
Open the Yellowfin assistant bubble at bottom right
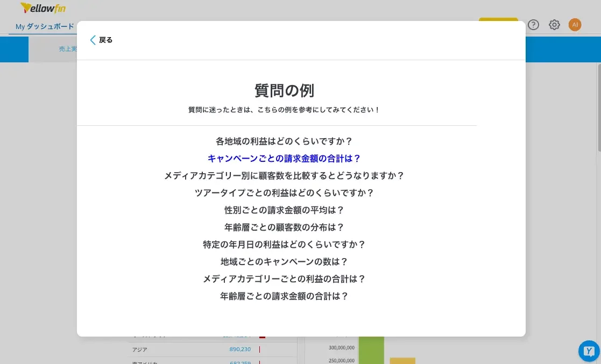pyautogui.click(x=588, y=351)
